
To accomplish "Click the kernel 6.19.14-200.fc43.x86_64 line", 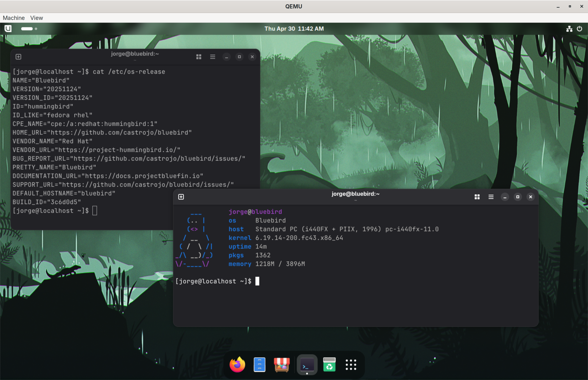I will [x=286, y=238].
